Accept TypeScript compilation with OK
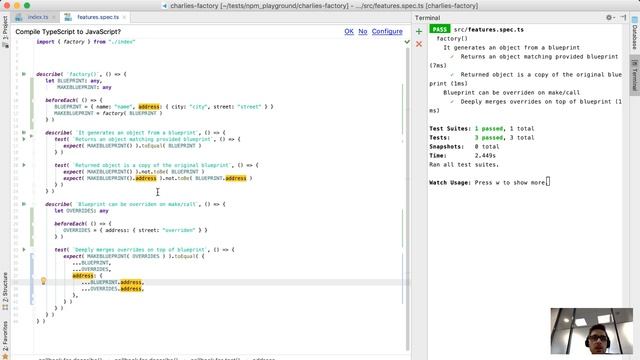The width and height of the screenshot is (640, 360). 349,31
